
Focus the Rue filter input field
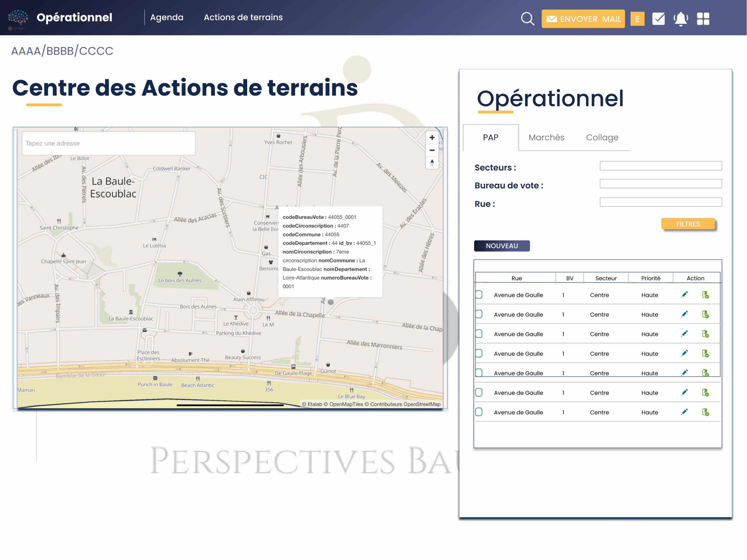click(x=661, y=202)
